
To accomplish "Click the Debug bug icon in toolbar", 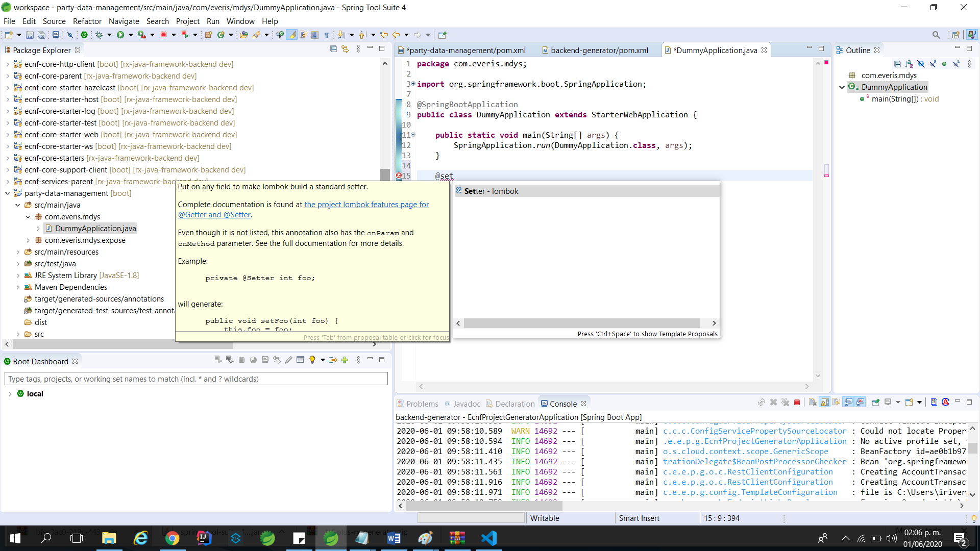I will 100,35.
